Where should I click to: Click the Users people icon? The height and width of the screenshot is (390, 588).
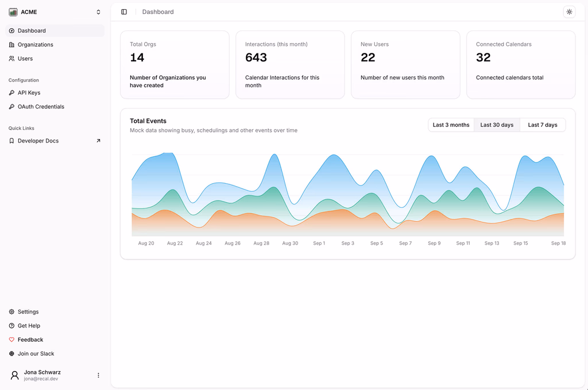click(x=11, y=59)
